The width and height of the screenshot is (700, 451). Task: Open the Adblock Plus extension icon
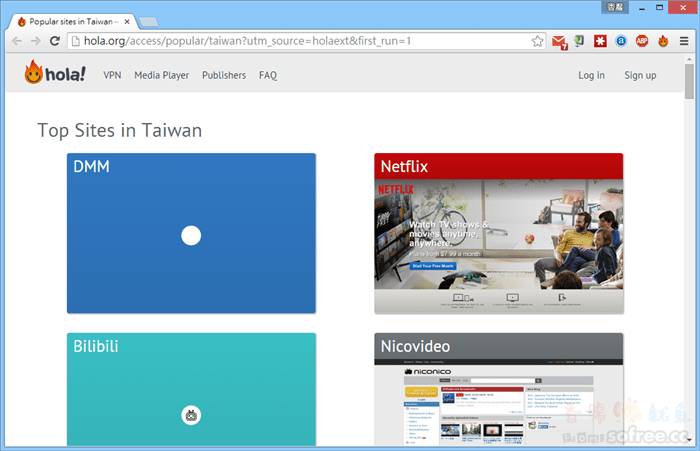pyautogui.click(x=642, y=41)
